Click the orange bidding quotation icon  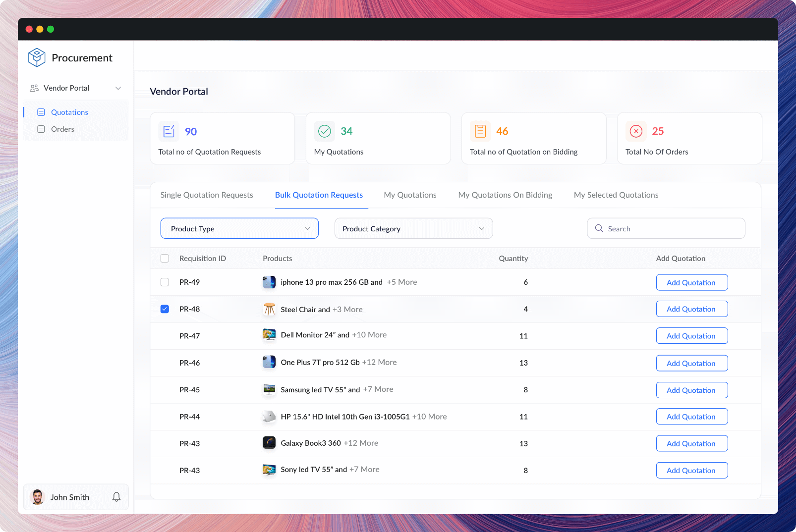click(x=480, y=131)
